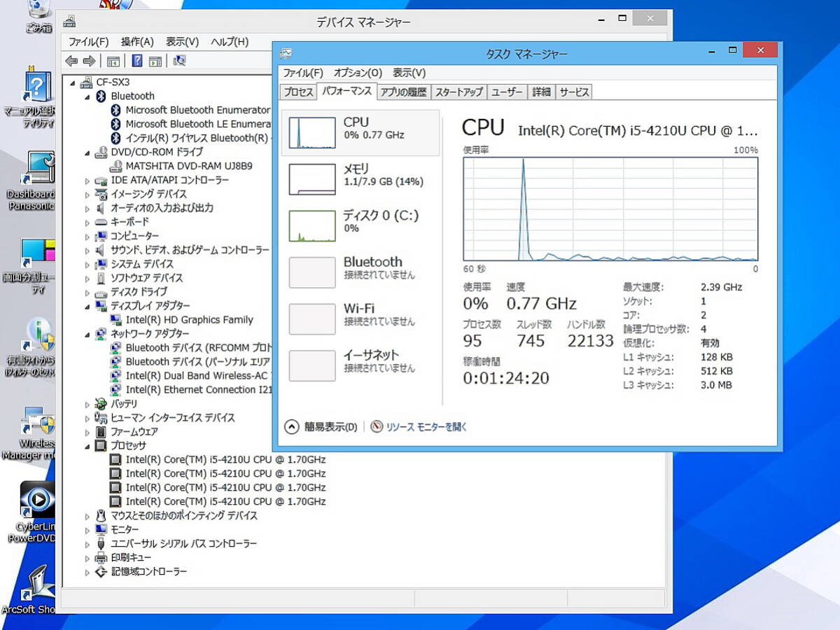The image size is (840, 630).
Task: Select the MATSHITA DVD-RAM UJ8B9 drive
Action: (189, 166)
